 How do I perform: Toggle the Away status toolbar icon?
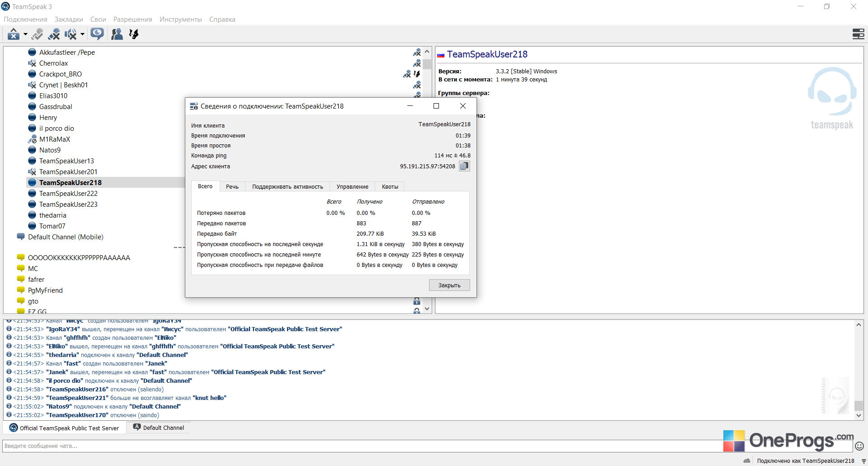coord(14,34)
